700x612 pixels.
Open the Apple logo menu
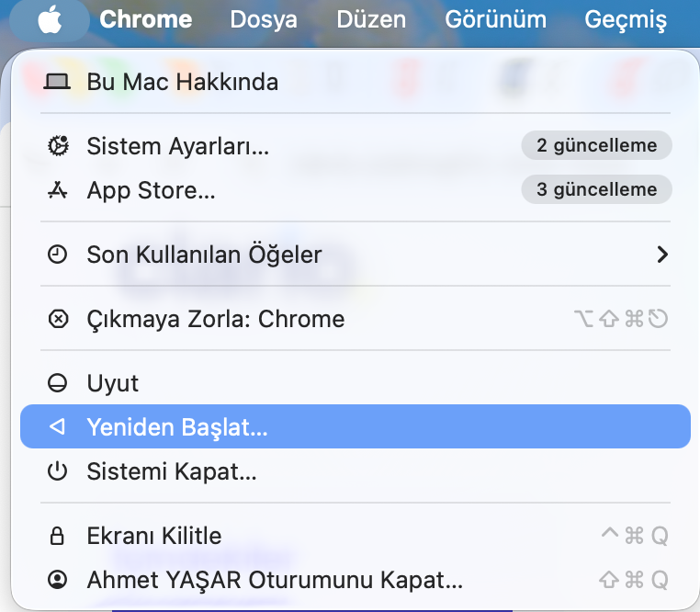click(50, 19)
